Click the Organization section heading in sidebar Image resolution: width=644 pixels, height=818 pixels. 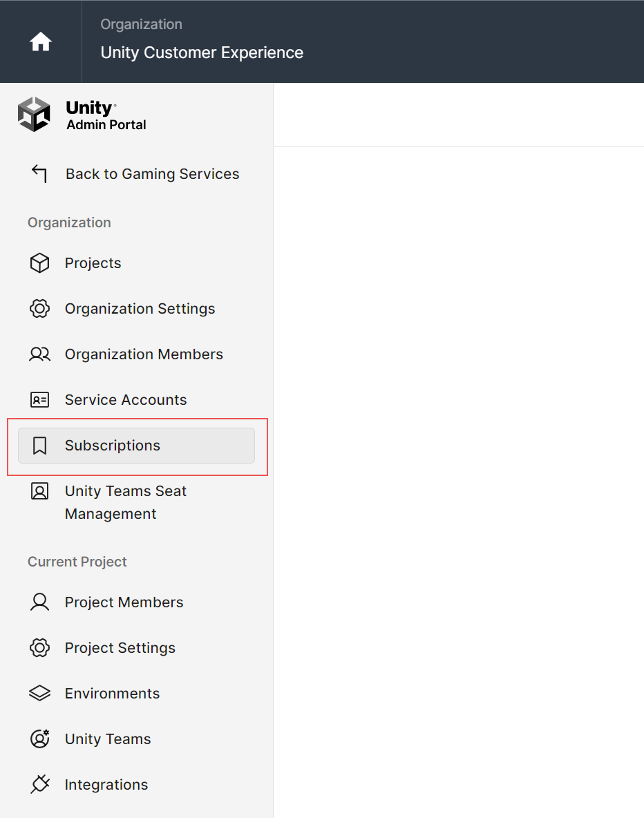[x=69, y=222]
